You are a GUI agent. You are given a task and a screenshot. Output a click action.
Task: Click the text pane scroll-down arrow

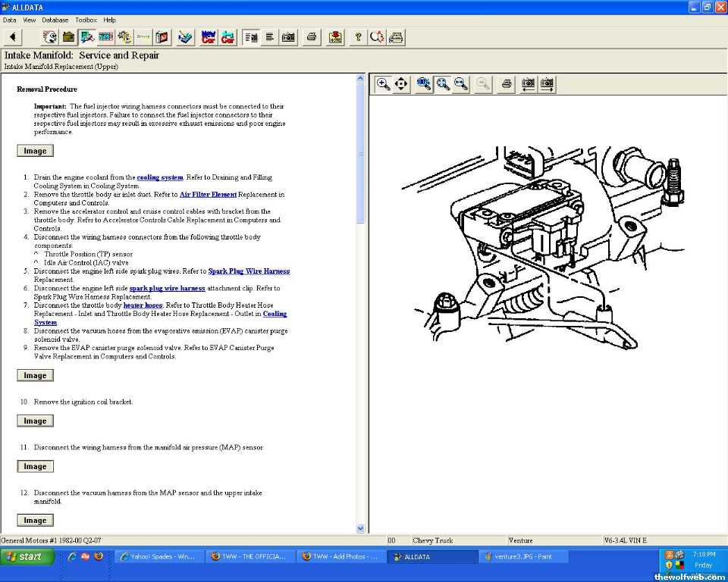pos(360,528)
